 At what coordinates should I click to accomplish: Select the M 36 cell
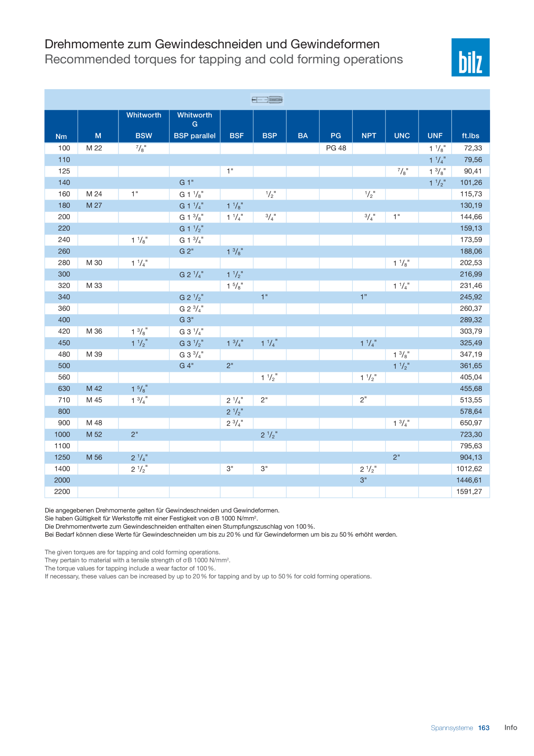pos(94,331)
